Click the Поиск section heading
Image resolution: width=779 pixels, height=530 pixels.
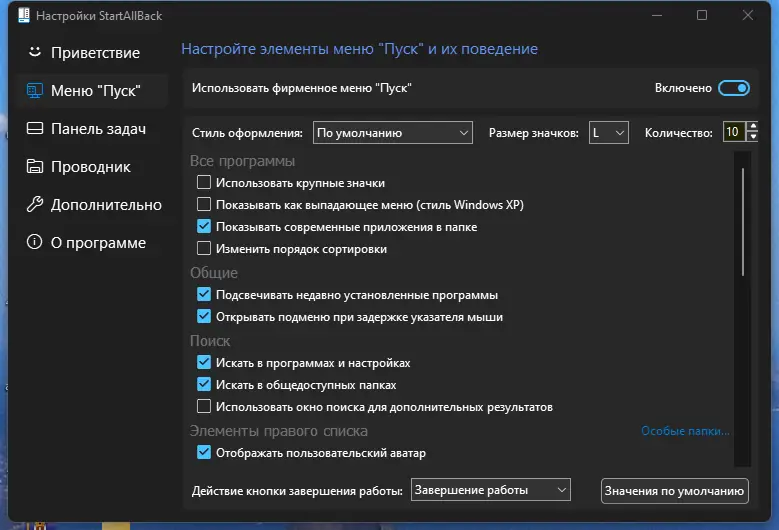click(x=210, y=341)
